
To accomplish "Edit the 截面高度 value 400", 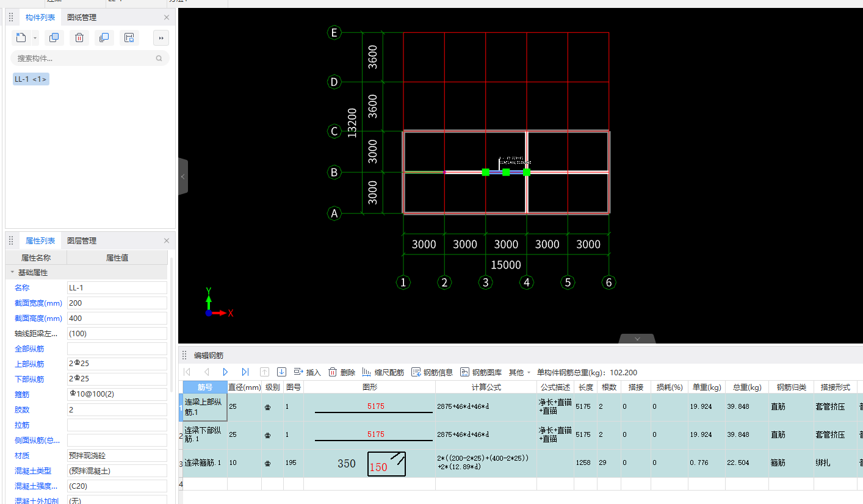I will pos(117,319).
